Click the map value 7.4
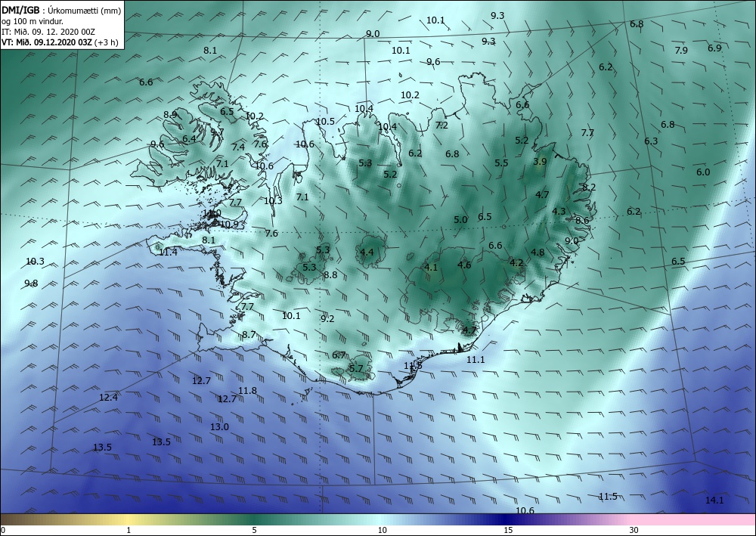Image resolution: width=756 pixels, height=536 pixels. pos(238,147)
